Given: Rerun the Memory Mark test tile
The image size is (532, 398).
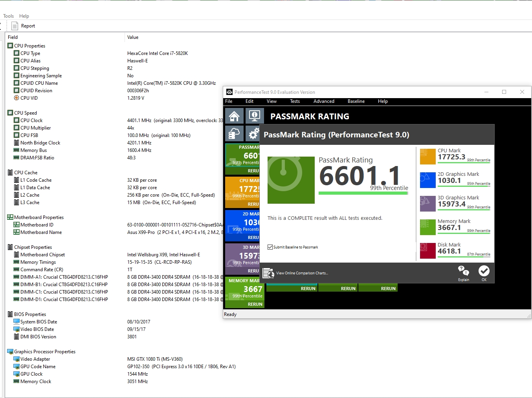Looking at the screenshot, I should (x=255, y=304).
